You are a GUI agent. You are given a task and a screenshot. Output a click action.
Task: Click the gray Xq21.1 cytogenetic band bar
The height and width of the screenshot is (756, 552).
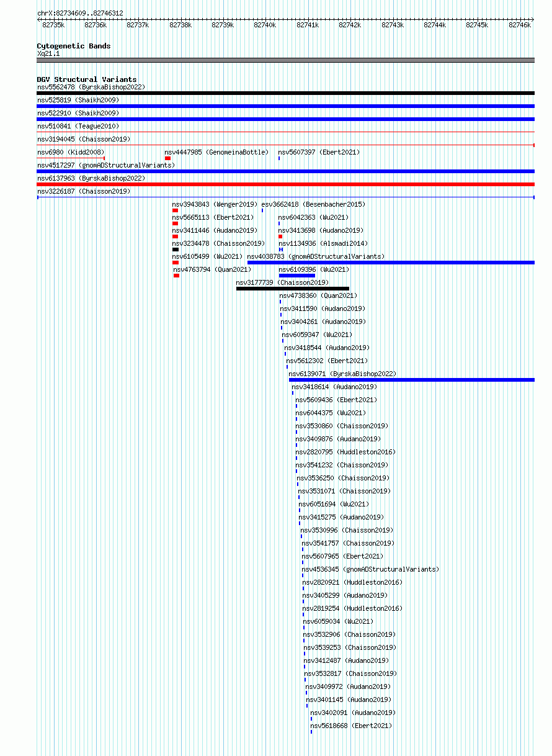tap(286, 60)
